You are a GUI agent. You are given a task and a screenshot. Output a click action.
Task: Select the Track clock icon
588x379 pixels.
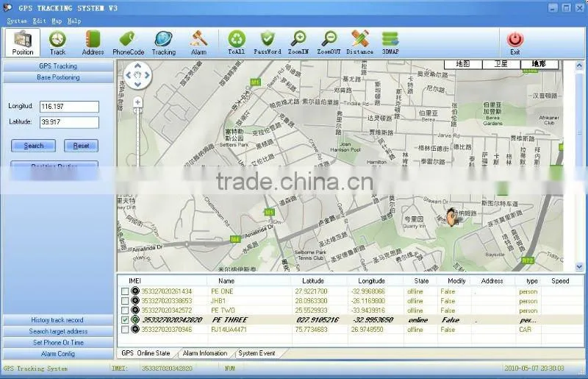[57, 39]
